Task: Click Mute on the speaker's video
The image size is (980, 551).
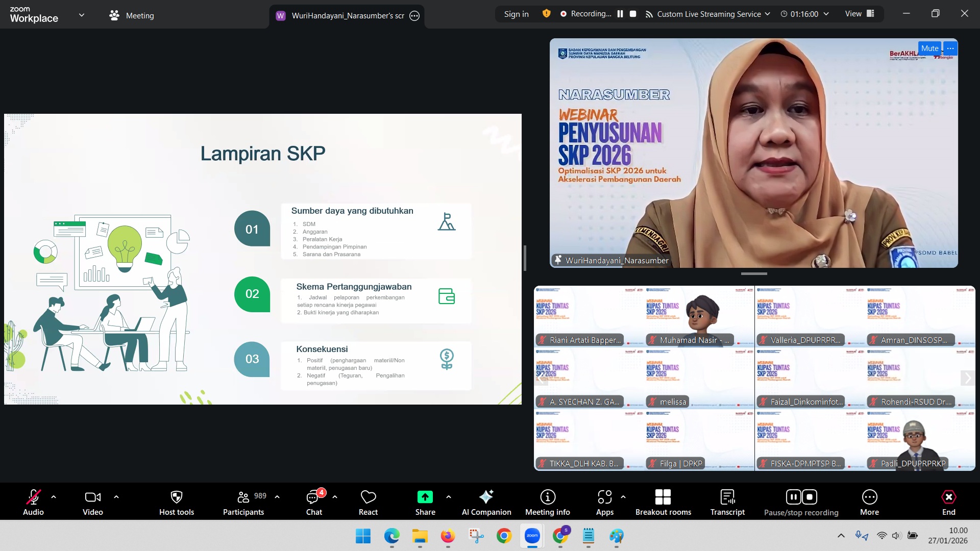Action: pyautogui.click(x=929, y=48)
